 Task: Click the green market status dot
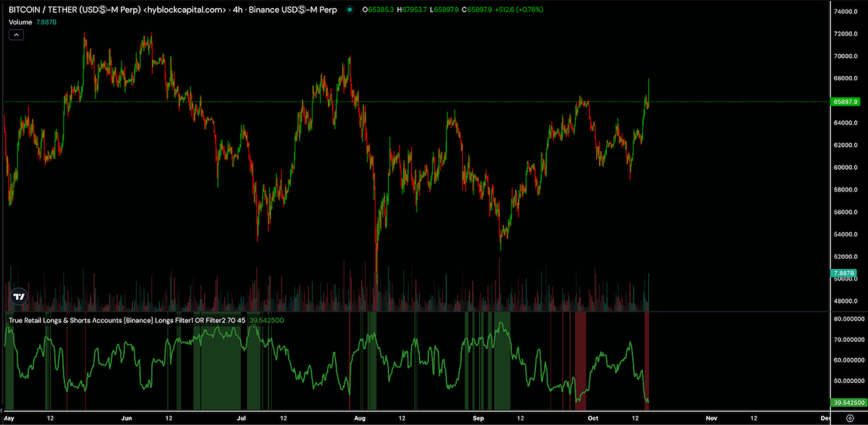point(350,10)
